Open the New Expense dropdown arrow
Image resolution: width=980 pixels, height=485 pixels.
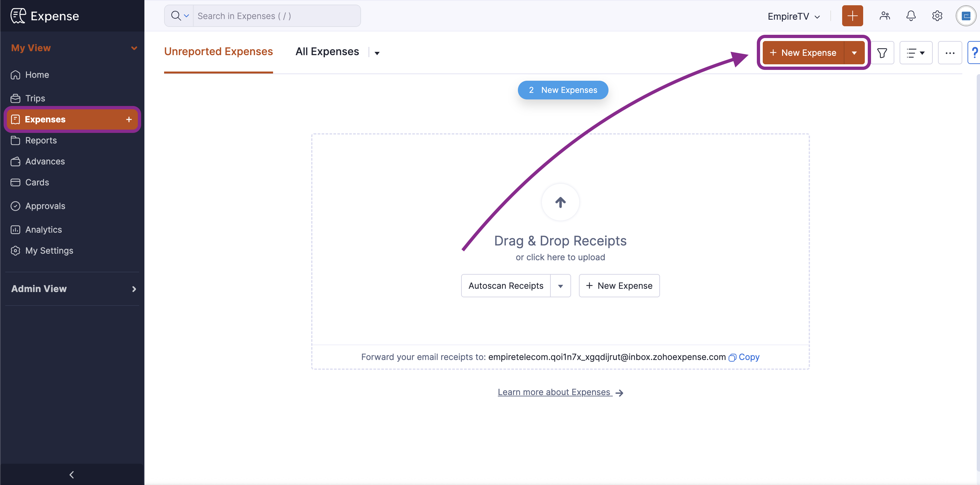[855, 53]
